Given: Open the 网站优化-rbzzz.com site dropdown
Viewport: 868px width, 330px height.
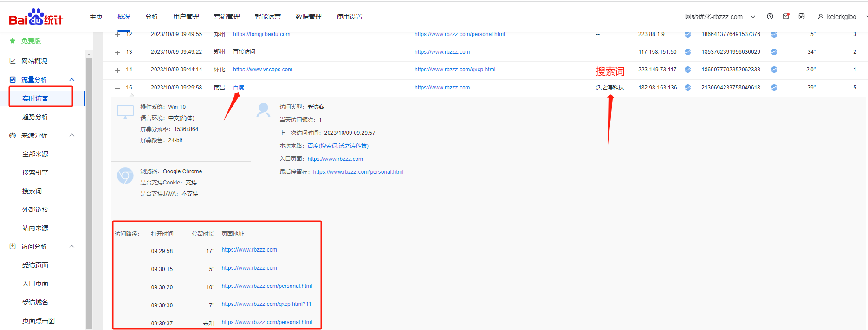Looking at the screenshot, I should point(720,17).
